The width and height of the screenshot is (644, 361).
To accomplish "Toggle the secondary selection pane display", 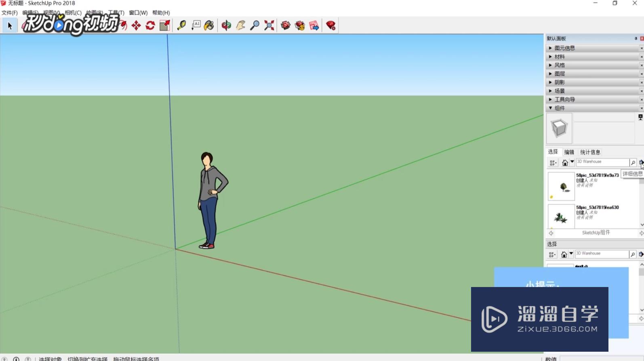I will 640,117.
